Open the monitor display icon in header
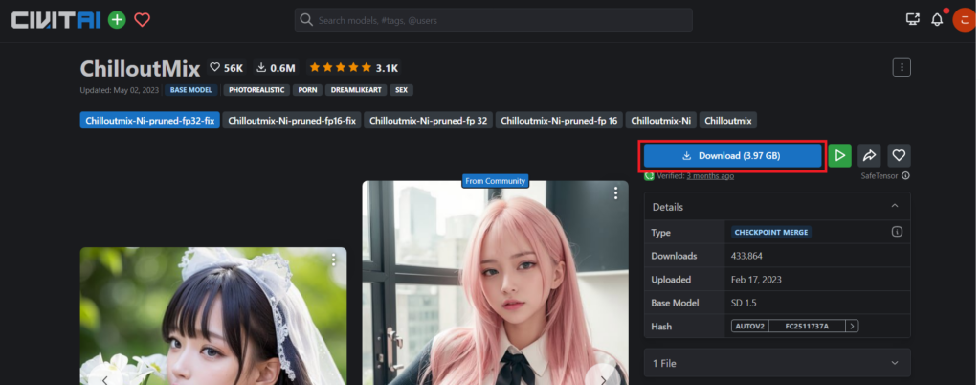 pyautogui.click(x=912, y=19)
